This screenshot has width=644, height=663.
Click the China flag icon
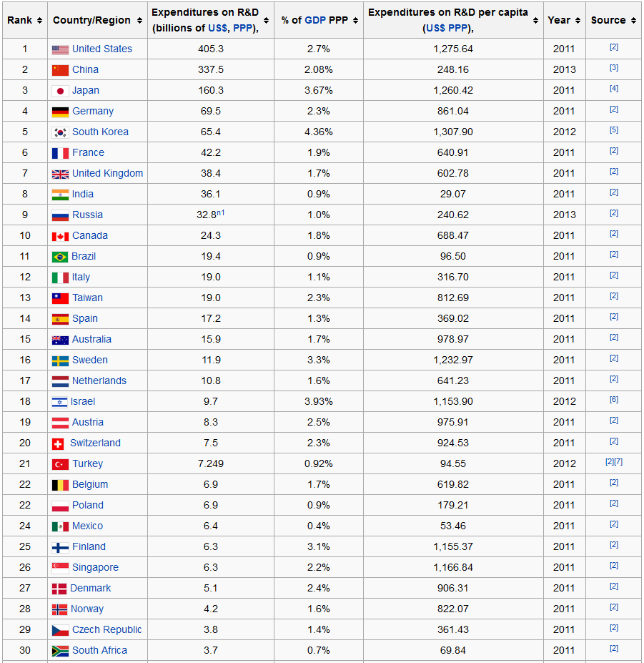(59, 69)
